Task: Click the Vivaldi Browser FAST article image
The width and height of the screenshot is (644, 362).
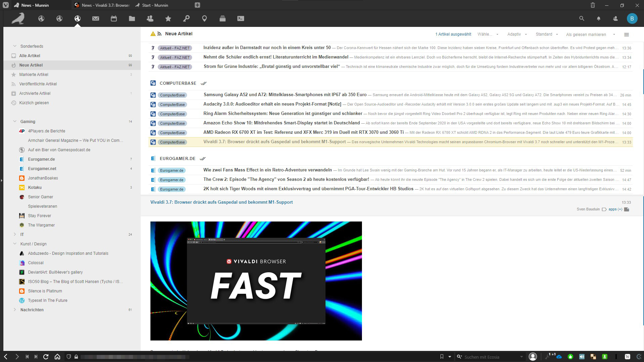Action: pos(256,281)
